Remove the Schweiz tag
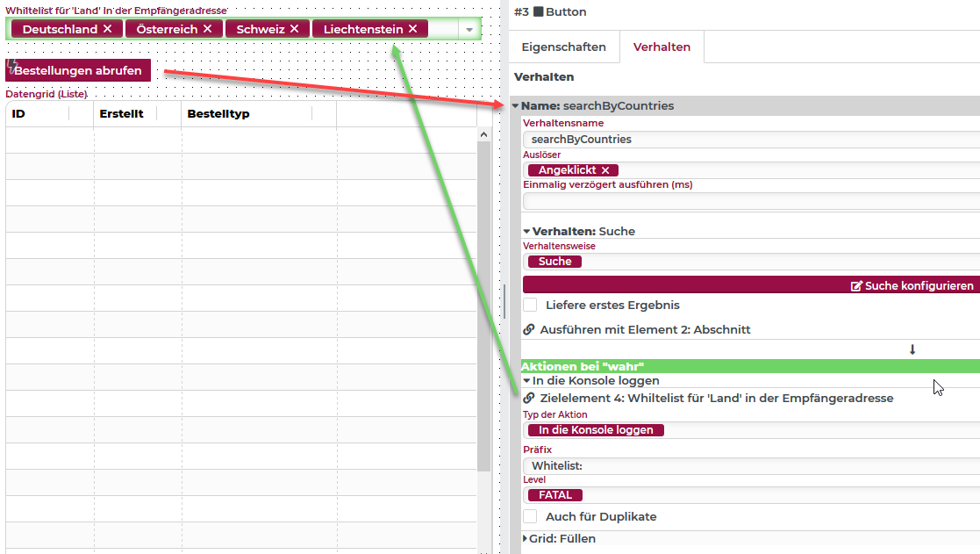 click(294, 29)
